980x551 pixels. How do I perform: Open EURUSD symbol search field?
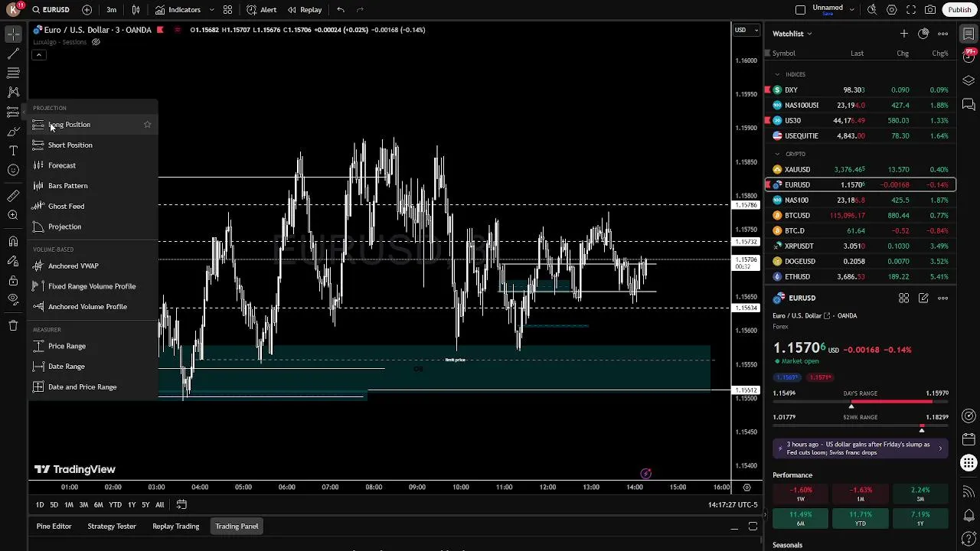(51, 10)
